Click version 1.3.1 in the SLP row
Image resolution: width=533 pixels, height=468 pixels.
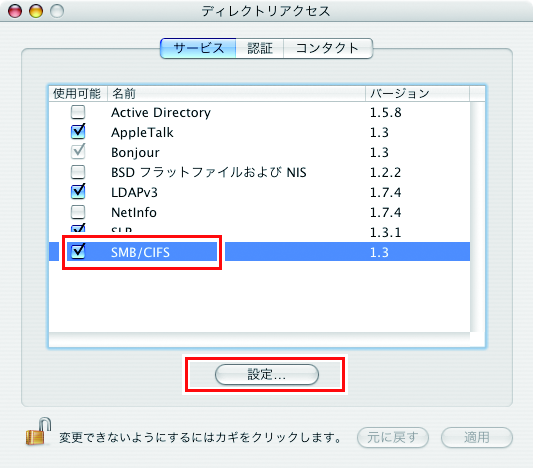[x=385, y=232]
